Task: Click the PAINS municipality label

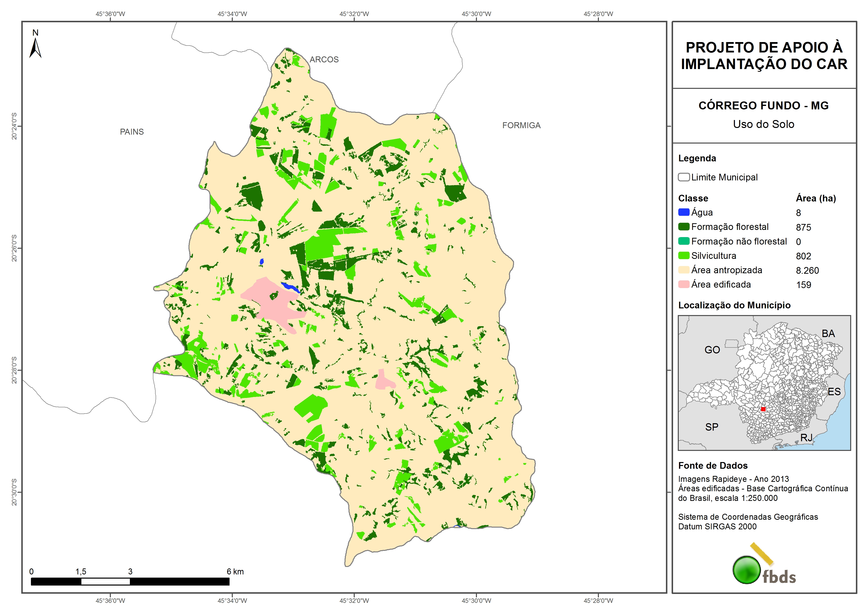Action: [x=132, y=132]
